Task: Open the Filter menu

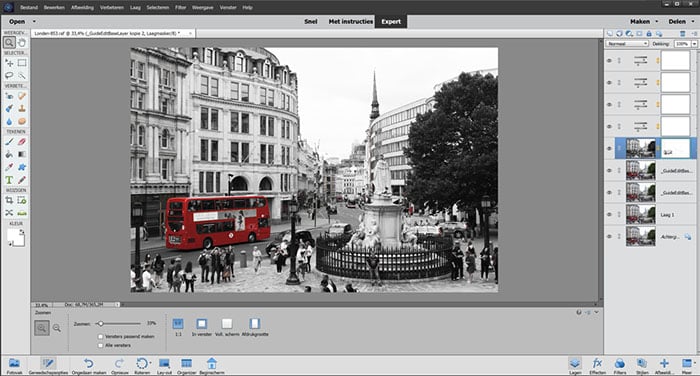Action: pyautogui.click(x=180, y=8)
